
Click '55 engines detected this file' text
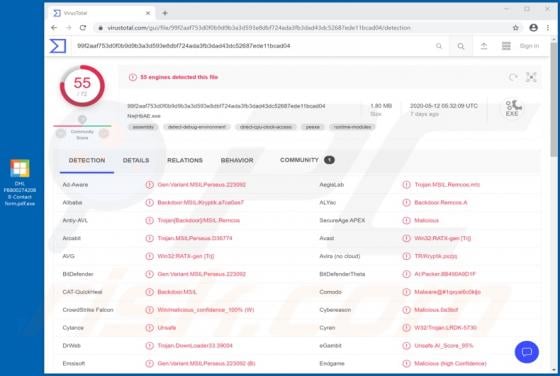(x=179, y=77)
